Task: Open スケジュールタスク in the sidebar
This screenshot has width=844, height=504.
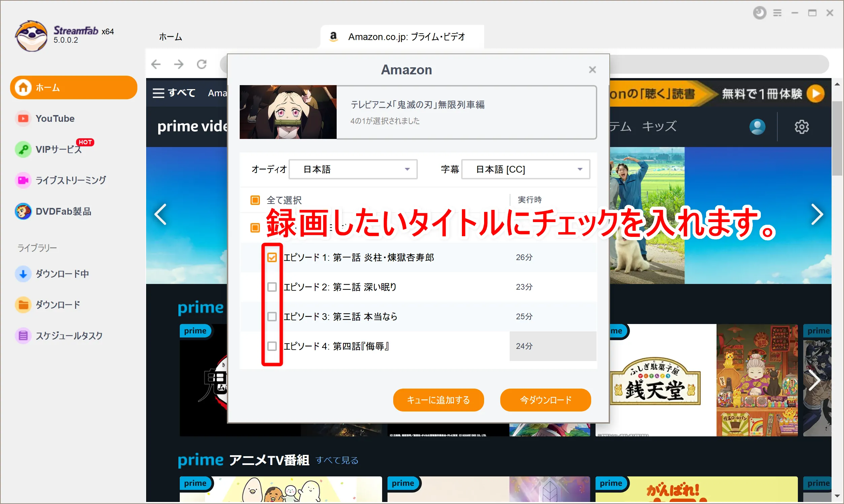Action: 59,335
